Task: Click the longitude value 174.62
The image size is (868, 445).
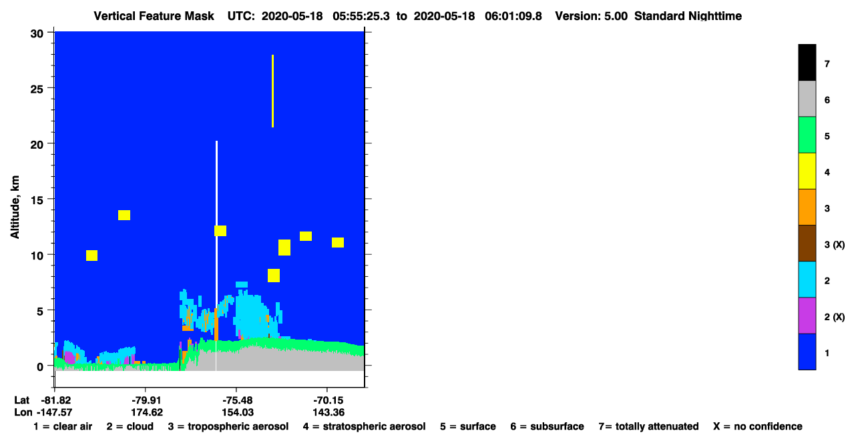Action: pos(147,412)
